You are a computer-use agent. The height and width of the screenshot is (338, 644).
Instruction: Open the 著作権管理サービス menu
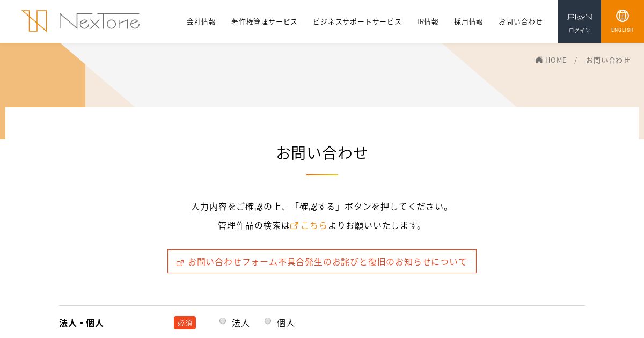click(264, 21)
